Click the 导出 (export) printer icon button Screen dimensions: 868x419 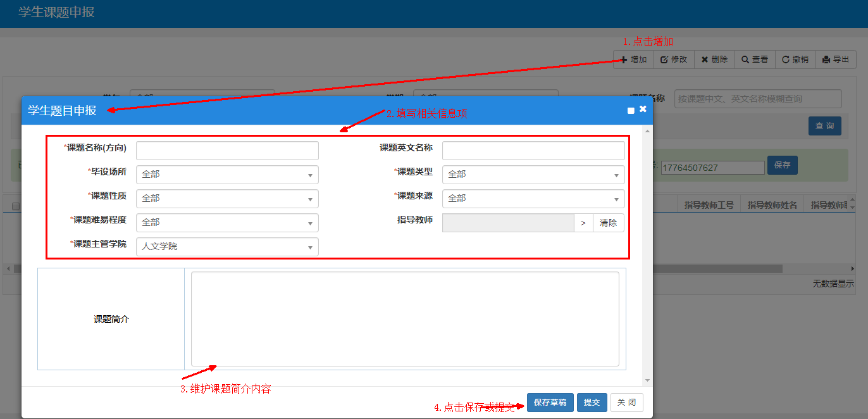point(836,59)
